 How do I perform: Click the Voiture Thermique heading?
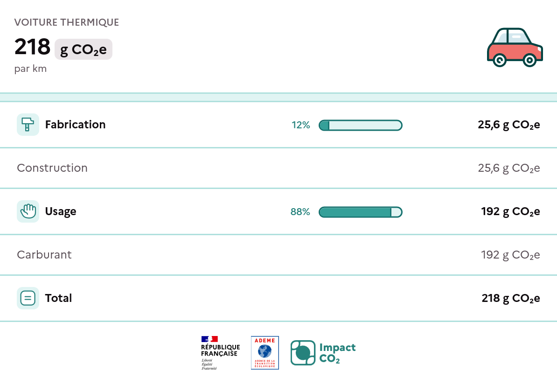click(x=67, y=22)
